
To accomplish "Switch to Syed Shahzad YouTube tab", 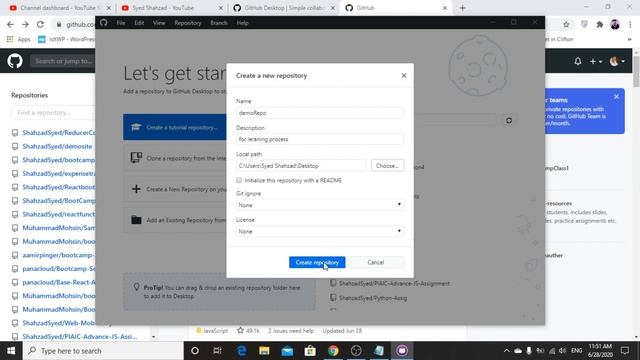I will pyautogui.click(x=171, y=8).
